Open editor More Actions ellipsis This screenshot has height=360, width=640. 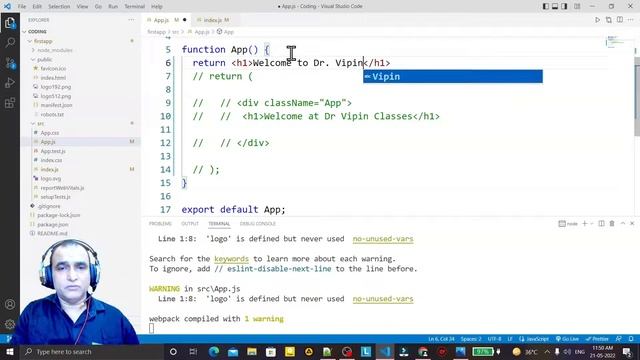631,20
